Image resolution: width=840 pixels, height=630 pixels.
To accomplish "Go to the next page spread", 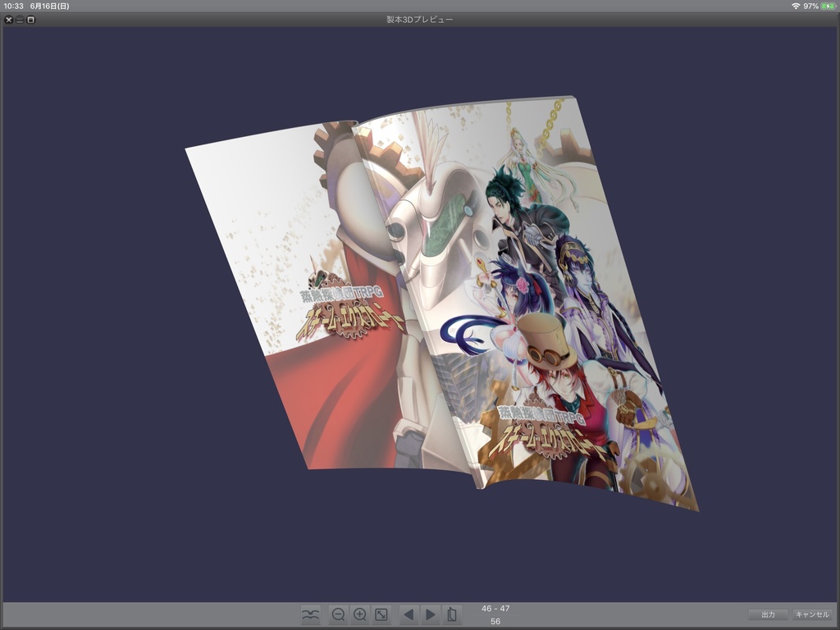I will tap(430, 614).
